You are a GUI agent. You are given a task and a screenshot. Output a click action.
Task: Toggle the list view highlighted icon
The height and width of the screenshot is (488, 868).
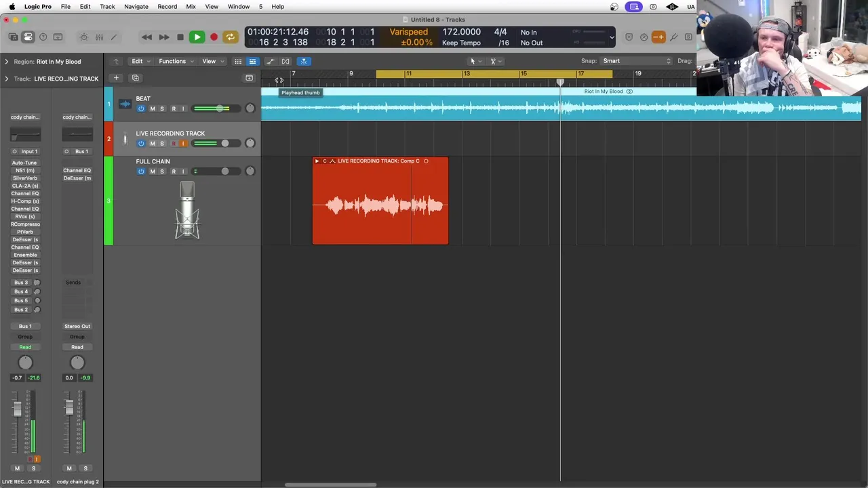pyautogui.click(x=252, y=61)
